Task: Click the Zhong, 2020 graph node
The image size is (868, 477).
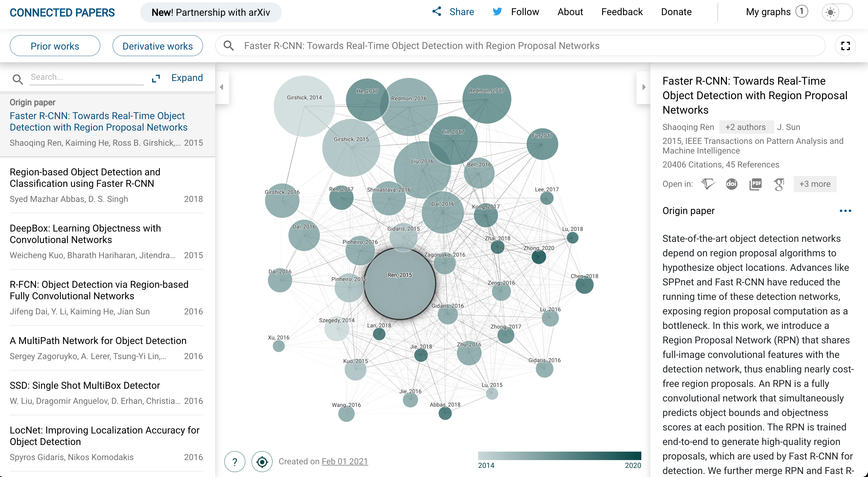Action: coord(539,257)
